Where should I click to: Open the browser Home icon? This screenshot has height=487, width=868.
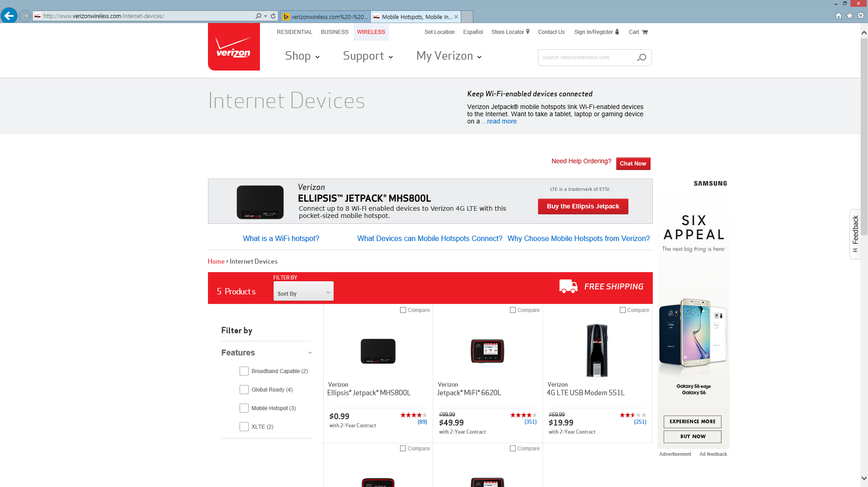point(839,16)
